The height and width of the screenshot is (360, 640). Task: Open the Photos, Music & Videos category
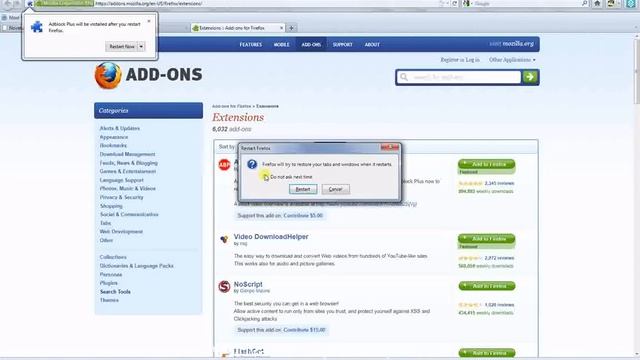point(128,189)
